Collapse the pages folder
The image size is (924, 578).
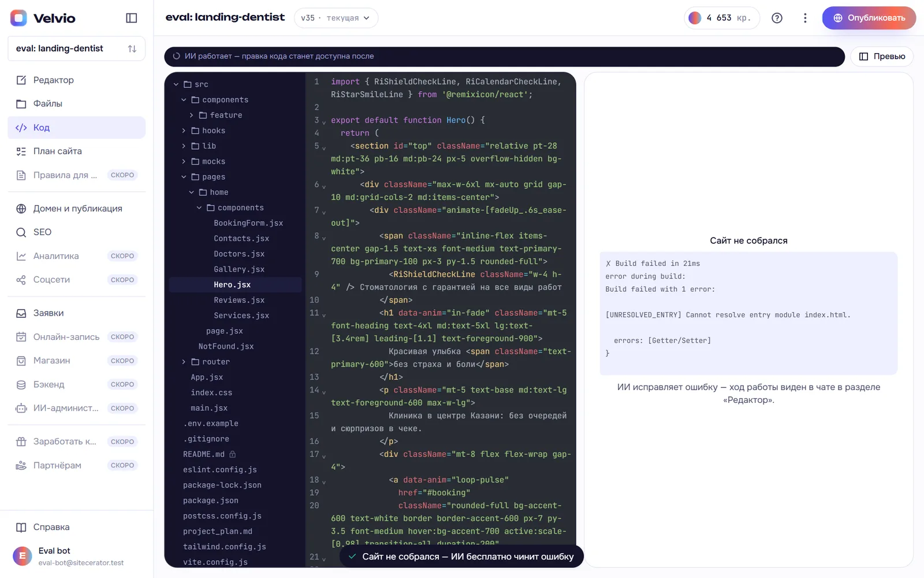[x=184, y=177]
